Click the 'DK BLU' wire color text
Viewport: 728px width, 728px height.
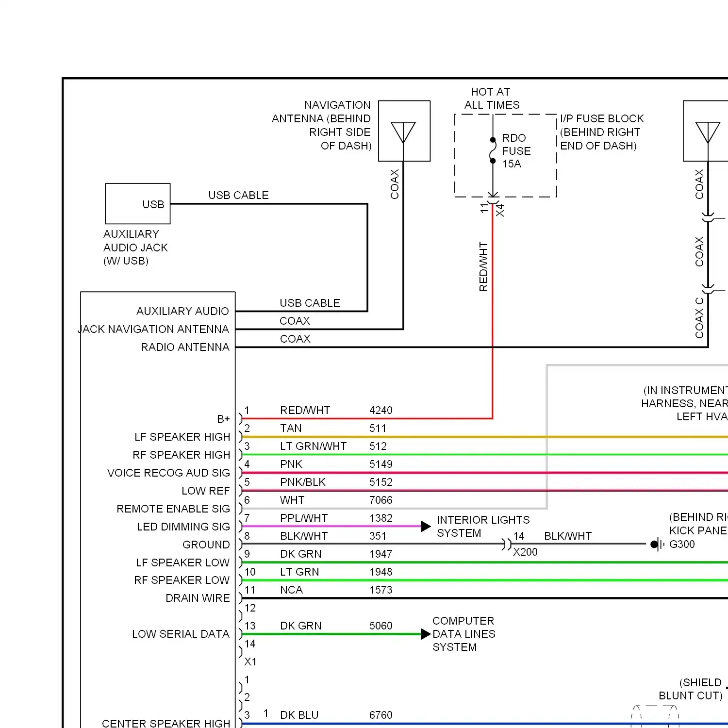299,715
